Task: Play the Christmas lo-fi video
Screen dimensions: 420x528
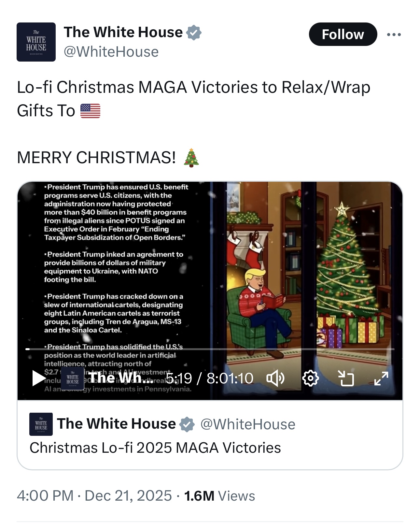Action: pos(39,378)
